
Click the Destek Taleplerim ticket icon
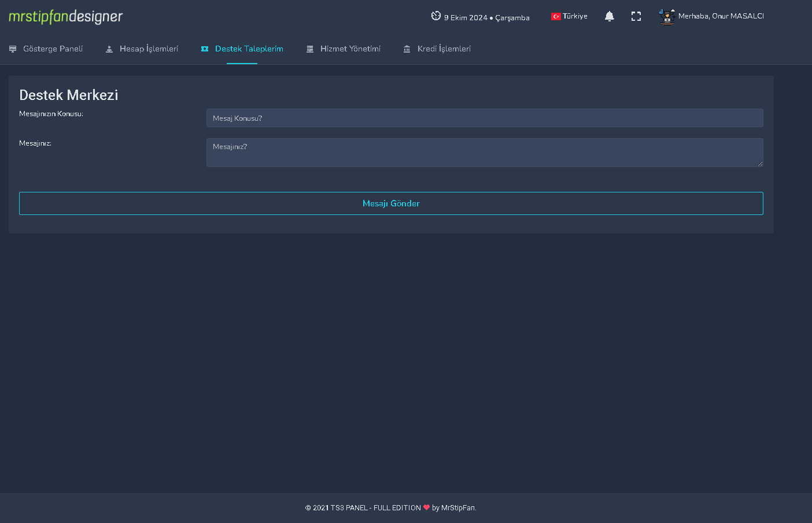[x=205, y=49]
